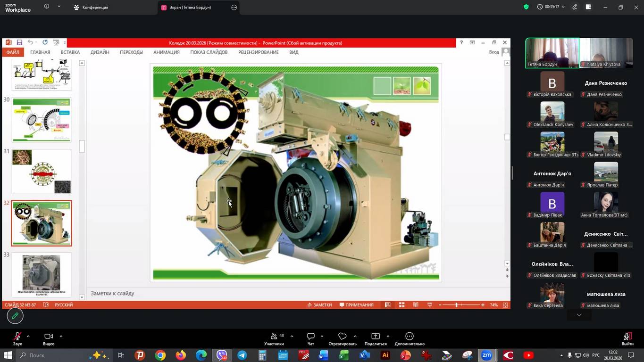Image resolution: width=644 pixels, height=362 pixels.
Task: Open the encryption shield icon
Action: (526, 7)
